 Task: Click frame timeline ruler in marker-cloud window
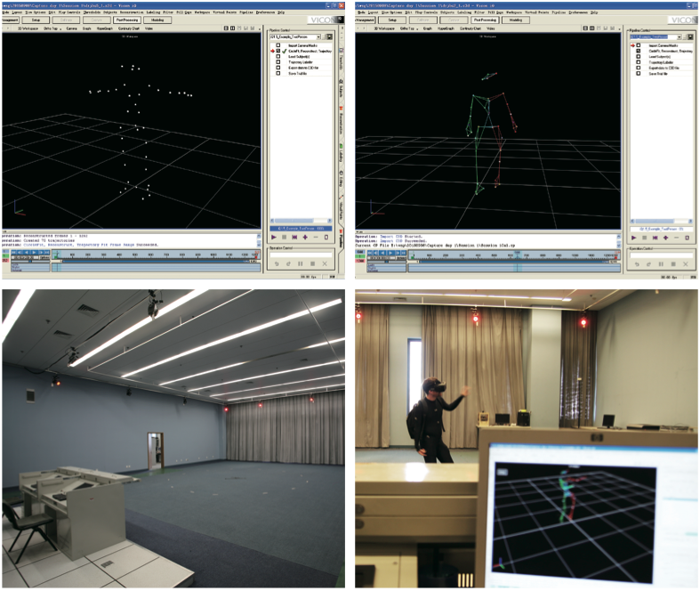tap(157, 255)
